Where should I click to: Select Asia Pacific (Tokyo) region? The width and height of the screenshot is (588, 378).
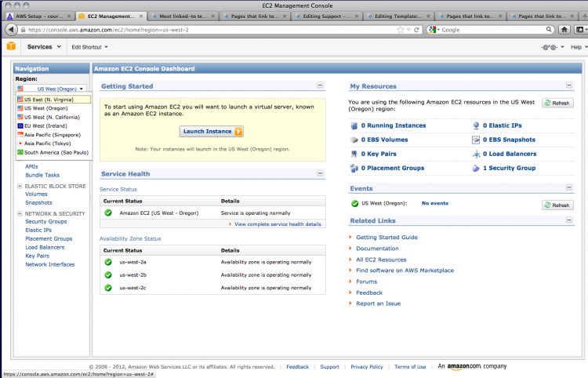(53, 144)
